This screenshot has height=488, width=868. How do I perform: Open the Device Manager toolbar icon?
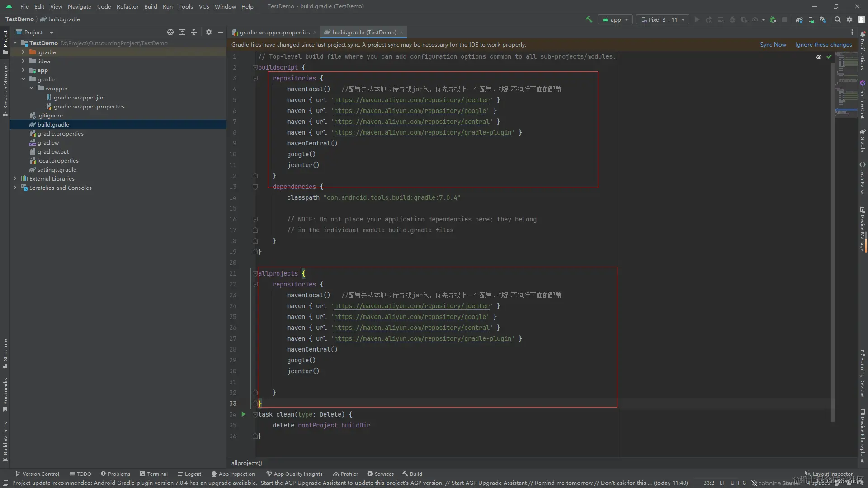coord(811,19)
